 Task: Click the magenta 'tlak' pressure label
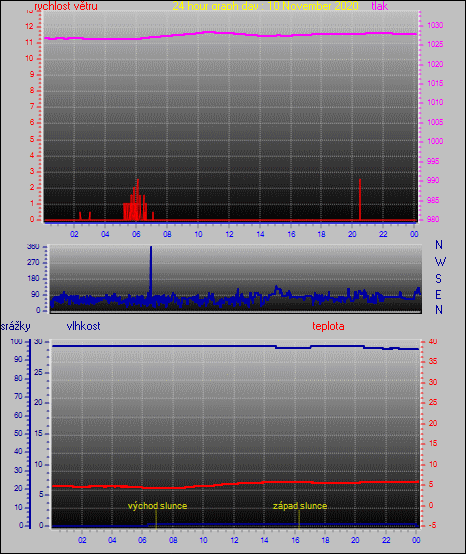point(379,6)
